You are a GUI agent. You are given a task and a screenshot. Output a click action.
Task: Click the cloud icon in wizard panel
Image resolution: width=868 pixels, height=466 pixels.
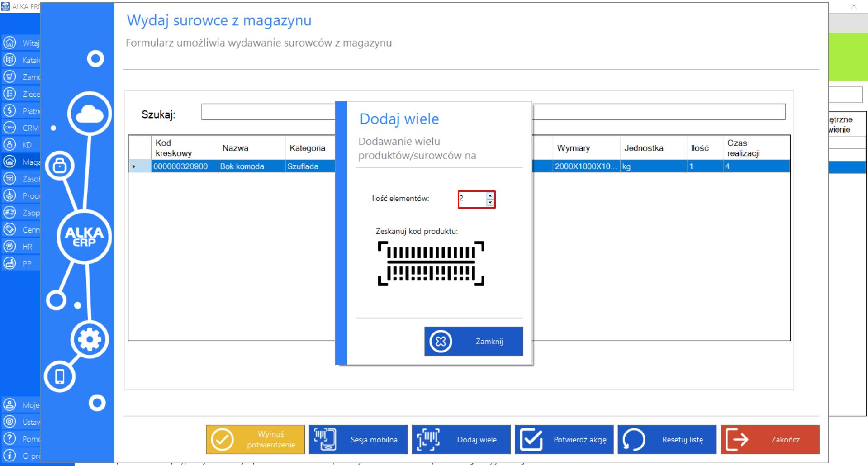click(90, 114)
